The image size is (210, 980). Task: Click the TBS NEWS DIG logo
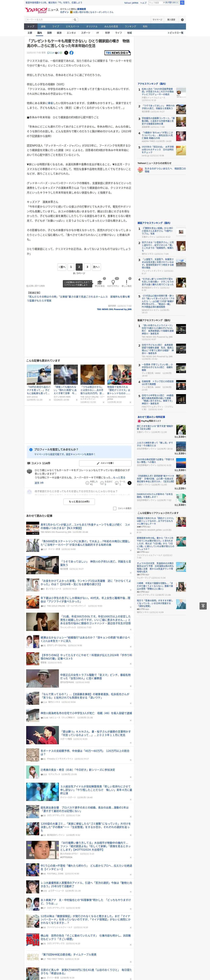point(117,53)
